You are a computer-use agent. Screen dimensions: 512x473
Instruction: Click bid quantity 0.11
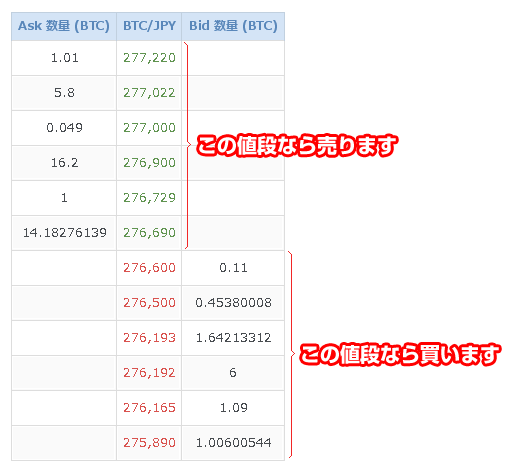[x=233, y=268]
